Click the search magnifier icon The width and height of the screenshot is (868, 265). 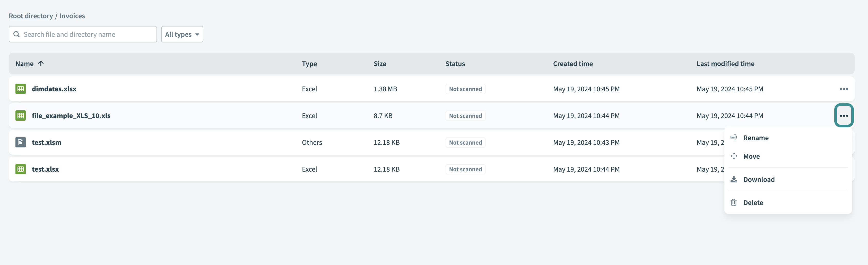click(x=16, y=34)
